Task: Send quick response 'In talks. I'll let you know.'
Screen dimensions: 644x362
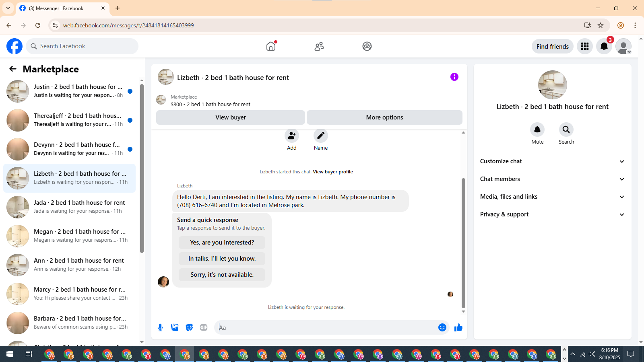Action: [222, 259]
